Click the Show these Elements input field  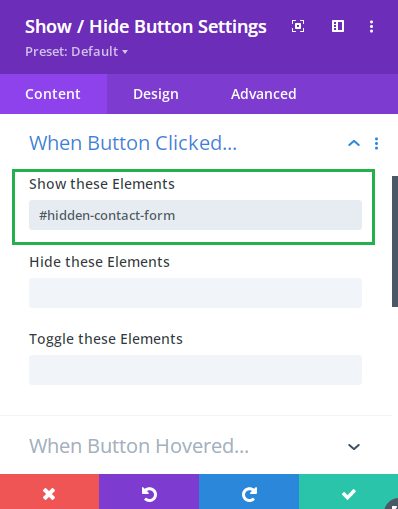click(x=195, y=215)
